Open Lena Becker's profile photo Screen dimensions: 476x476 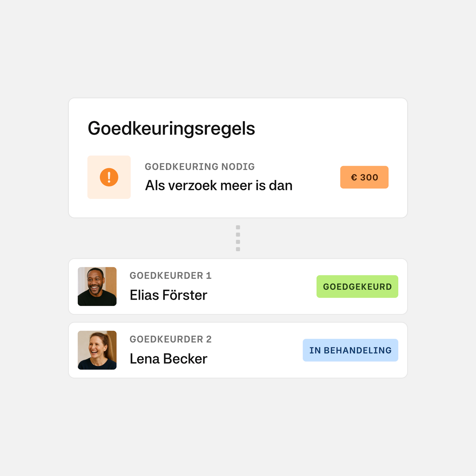[x=97, y=350]
